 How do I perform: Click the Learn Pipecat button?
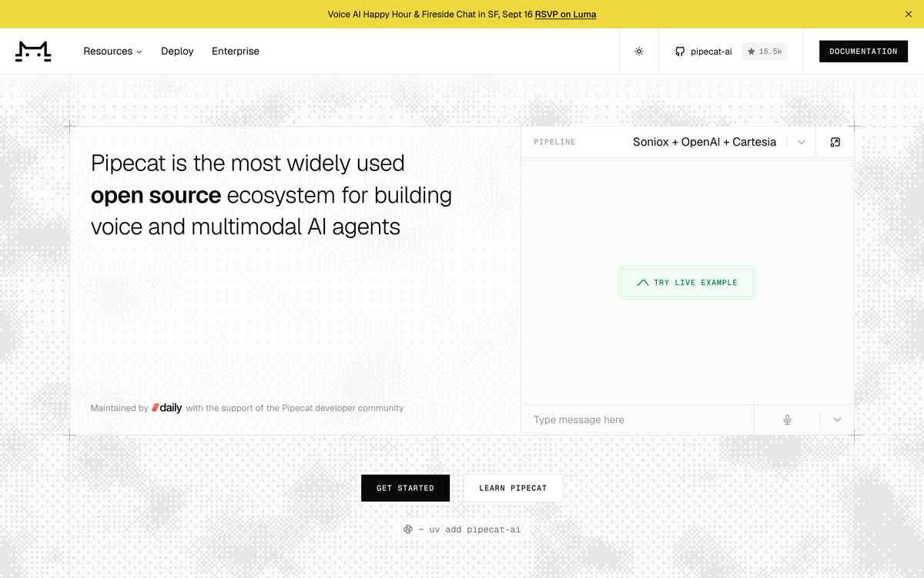513,488
